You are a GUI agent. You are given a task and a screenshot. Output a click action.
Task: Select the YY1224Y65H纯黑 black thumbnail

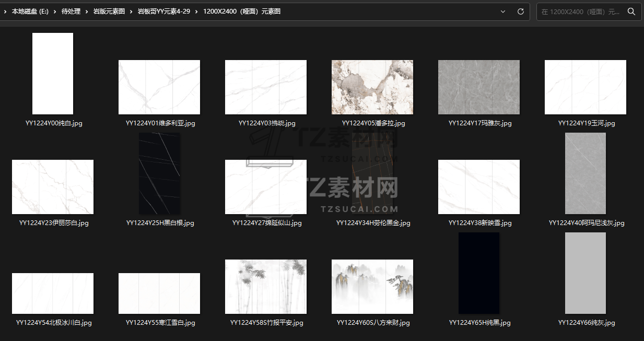(479, 273)
